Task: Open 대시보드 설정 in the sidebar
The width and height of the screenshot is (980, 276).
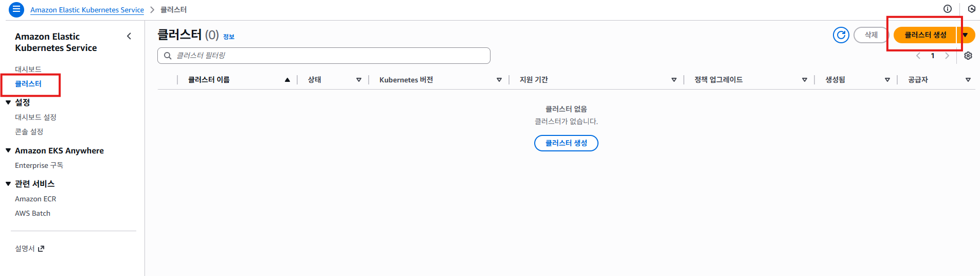Action: pyautogui.click(x=35, y=117)
